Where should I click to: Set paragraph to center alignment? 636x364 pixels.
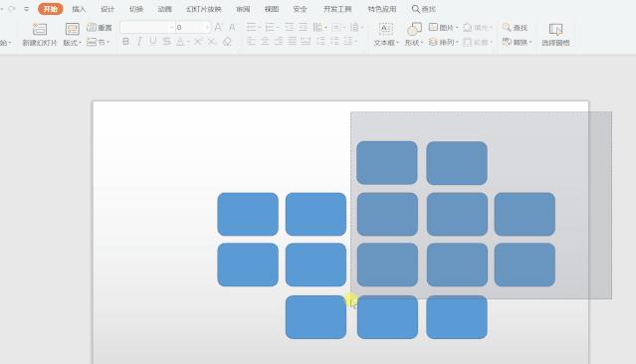pos(266,42)
